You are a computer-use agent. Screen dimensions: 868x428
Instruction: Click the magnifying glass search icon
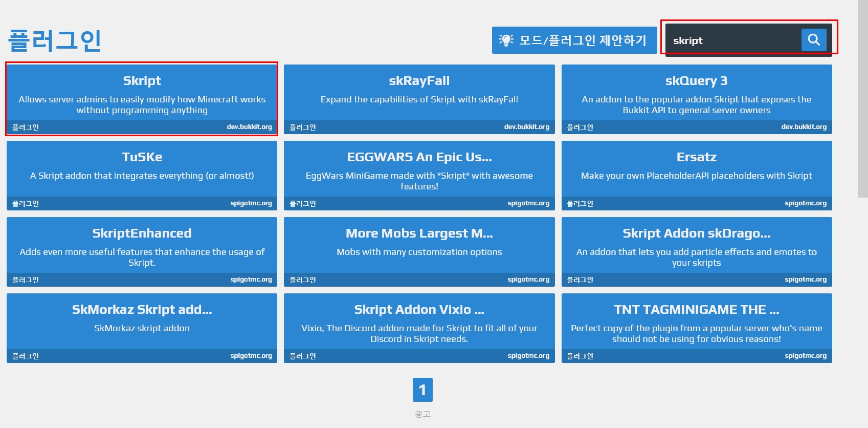[814, 40]
